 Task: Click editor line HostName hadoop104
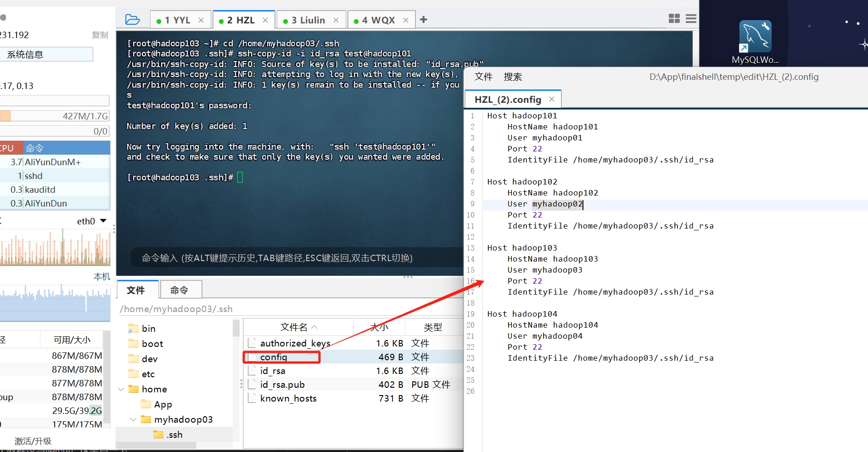tap(553, 325)
